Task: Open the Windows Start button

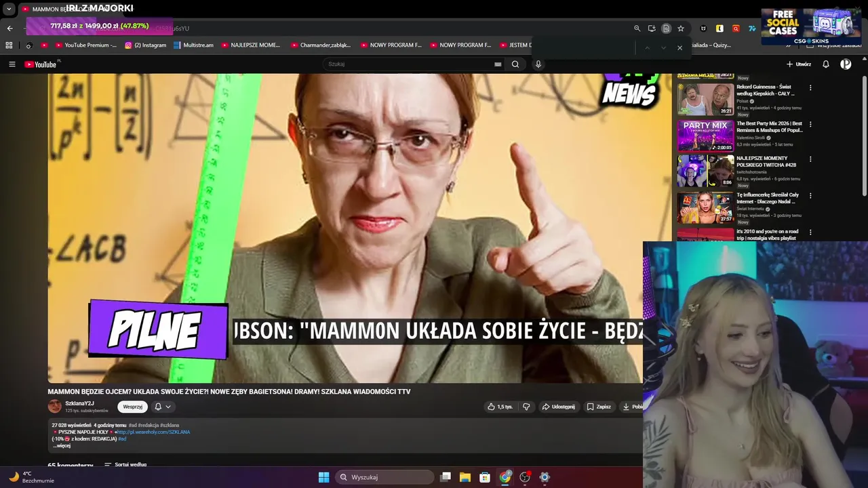Action: [x=323, y=477]
